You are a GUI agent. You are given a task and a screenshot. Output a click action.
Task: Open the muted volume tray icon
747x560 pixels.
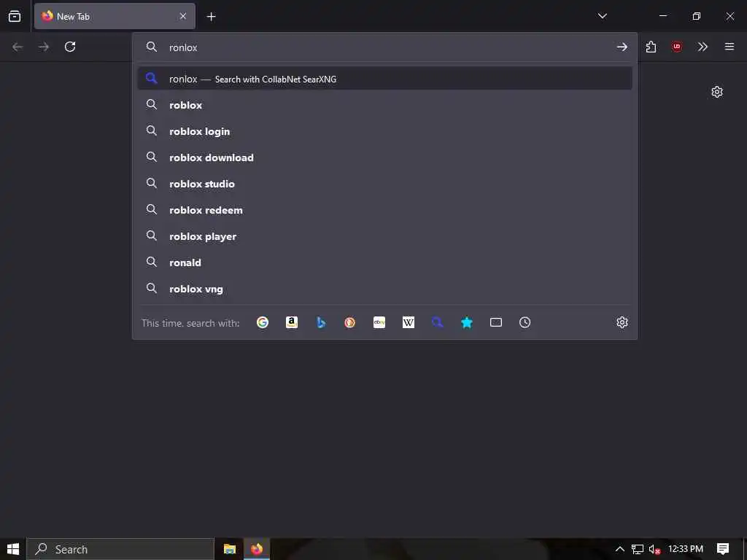[x=654, y=549]
